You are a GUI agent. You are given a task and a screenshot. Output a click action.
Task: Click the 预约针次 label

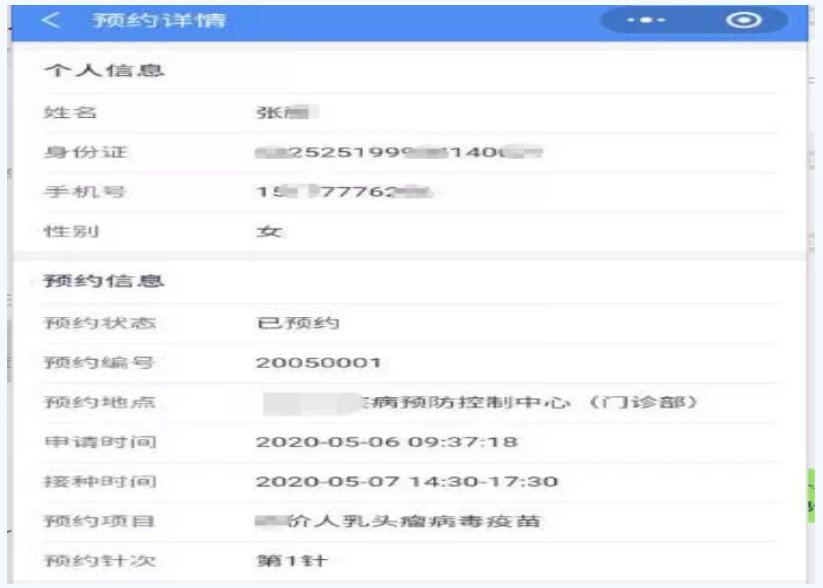coord(100,561)
